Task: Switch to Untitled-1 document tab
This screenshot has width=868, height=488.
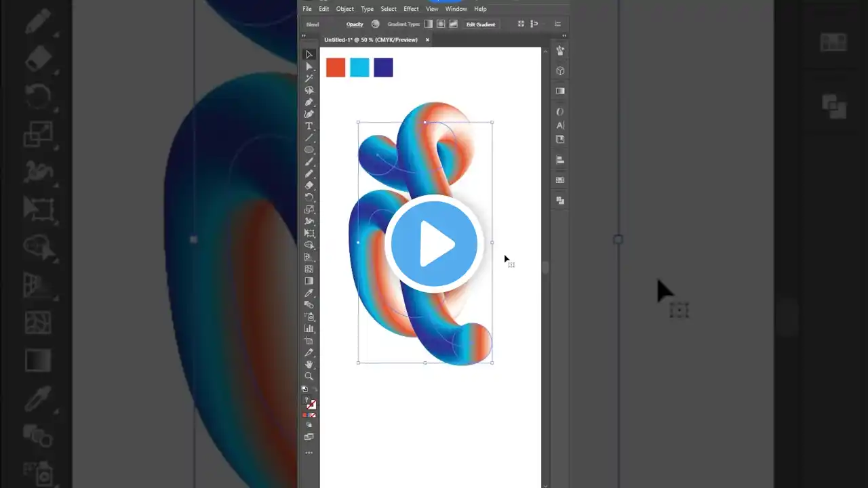Action: tap(371, 40)
